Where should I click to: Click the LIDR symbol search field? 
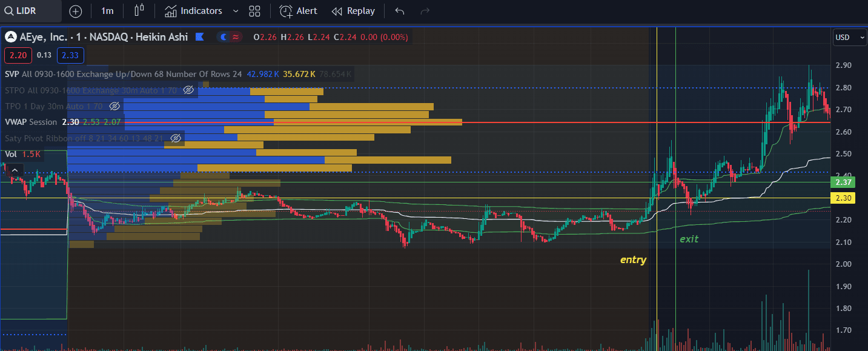pos(30,11)
